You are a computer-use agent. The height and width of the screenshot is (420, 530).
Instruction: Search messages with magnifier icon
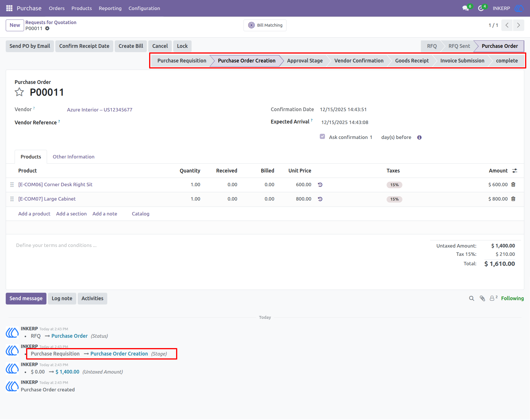pos(471,299)
